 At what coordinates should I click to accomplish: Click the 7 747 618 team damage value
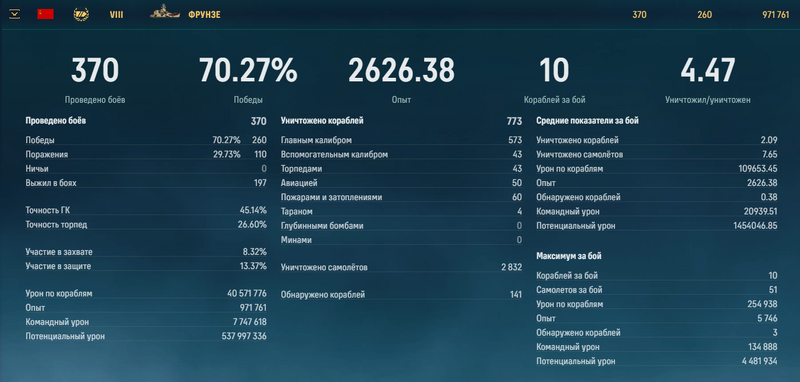pyautogui.click(x=249, y=322)
